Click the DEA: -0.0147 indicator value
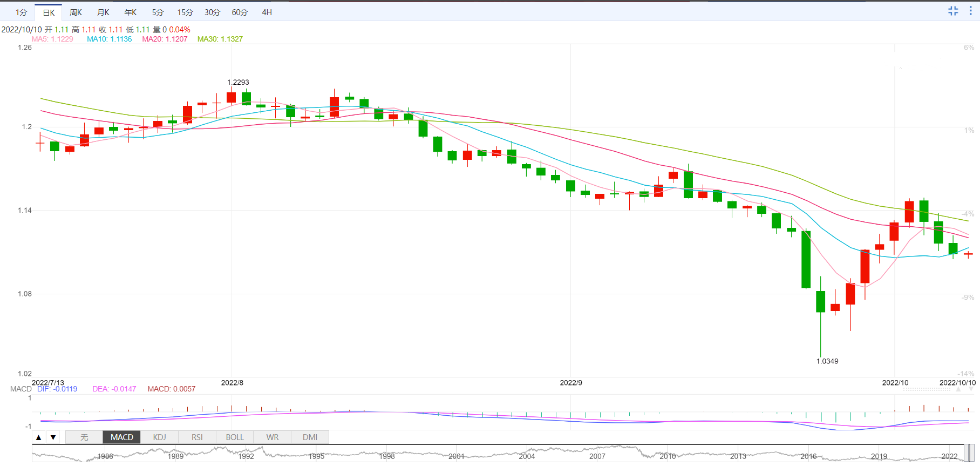 pyautogui.click(x=114, y=389)
